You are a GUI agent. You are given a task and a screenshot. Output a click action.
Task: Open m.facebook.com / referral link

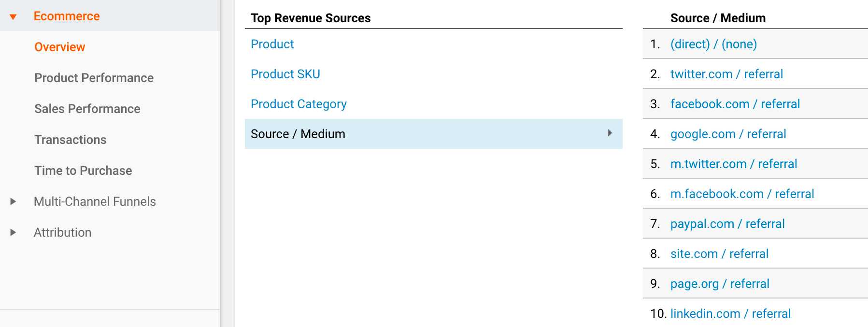[742, 194]
